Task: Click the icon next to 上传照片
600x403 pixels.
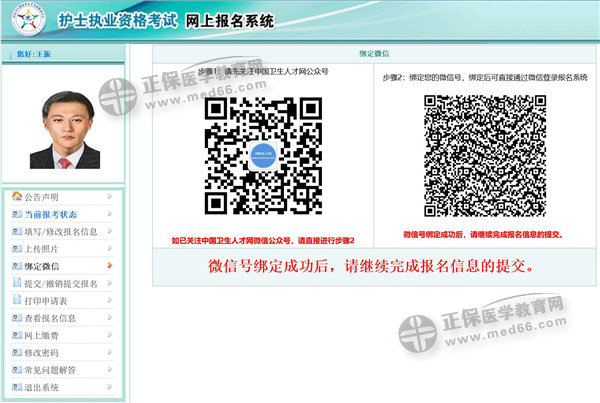Action: tap(16, 249)
